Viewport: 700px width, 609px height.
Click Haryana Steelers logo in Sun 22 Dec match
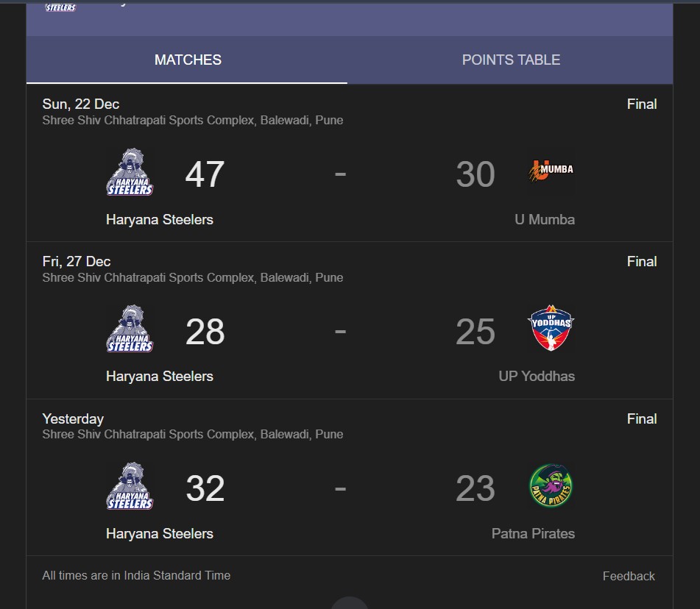click(x=130, y=173)
